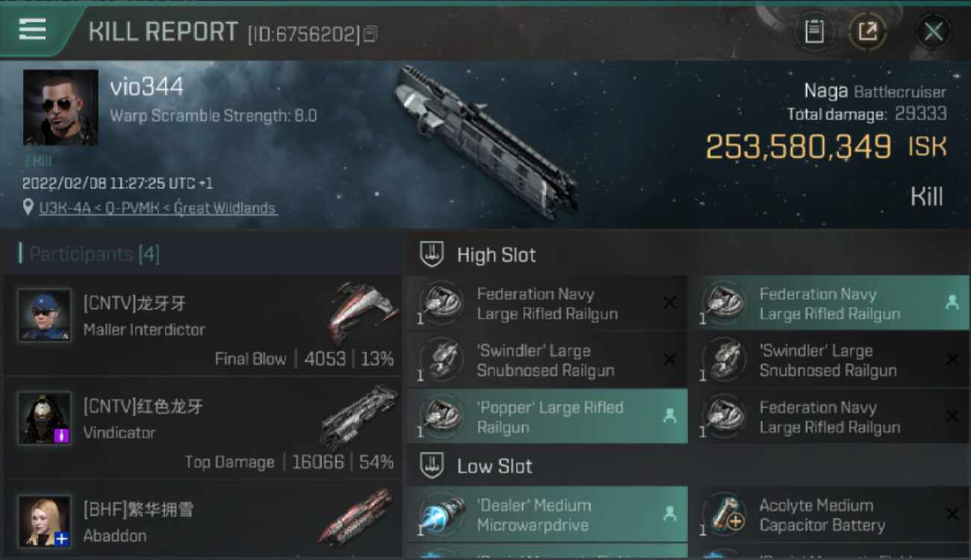The image size is (971, 560).
Task: Click the share kill report icon
Action: [x=867, y=31]
